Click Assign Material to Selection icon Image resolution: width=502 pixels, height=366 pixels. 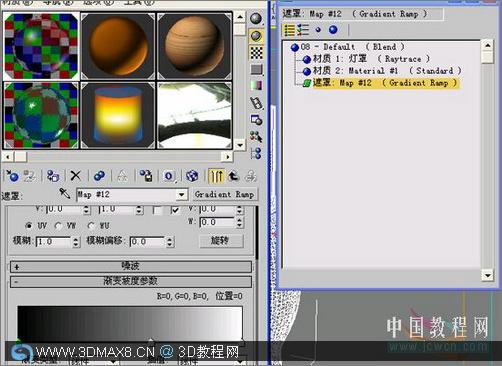coord(53,176)
